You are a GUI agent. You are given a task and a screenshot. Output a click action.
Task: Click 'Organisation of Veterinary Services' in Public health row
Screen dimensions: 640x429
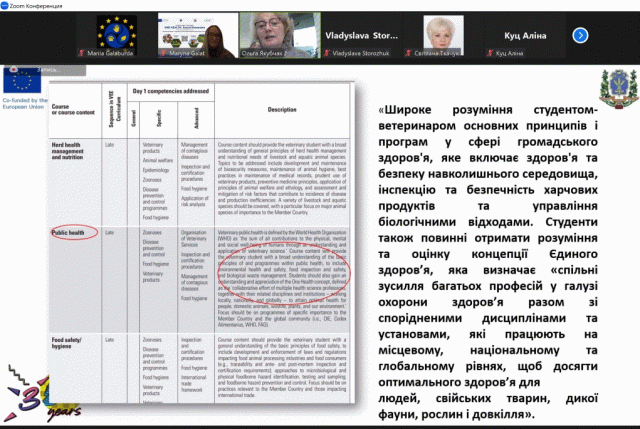click(194, 239)
